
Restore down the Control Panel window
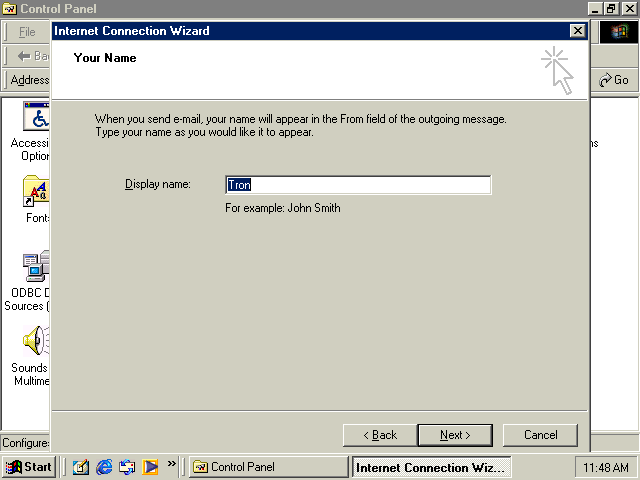point(612,9)
